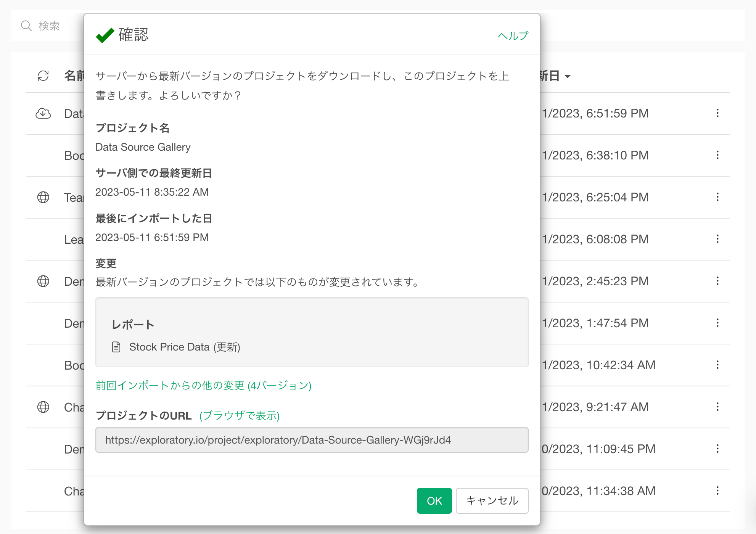Open kebab menu for 6:51:59 PM row
The height and width of the screenshot is (534, 756).
click(717, 113)
